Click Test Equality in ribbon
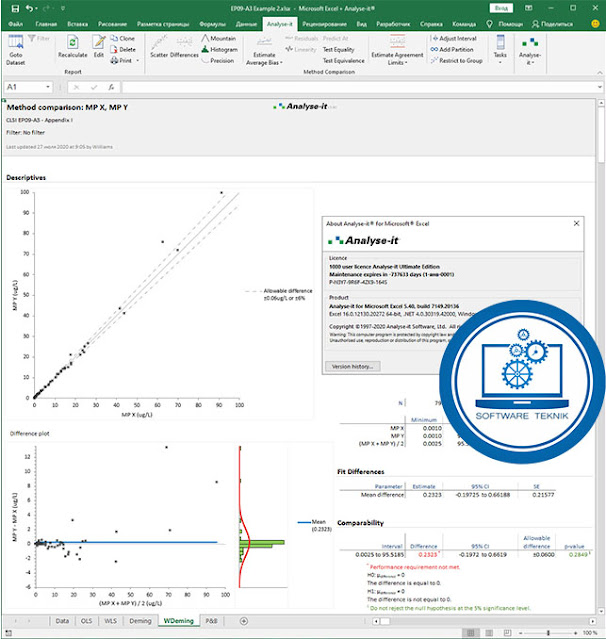The width and height of the screenshot is (606, 639). pos(338,49)
